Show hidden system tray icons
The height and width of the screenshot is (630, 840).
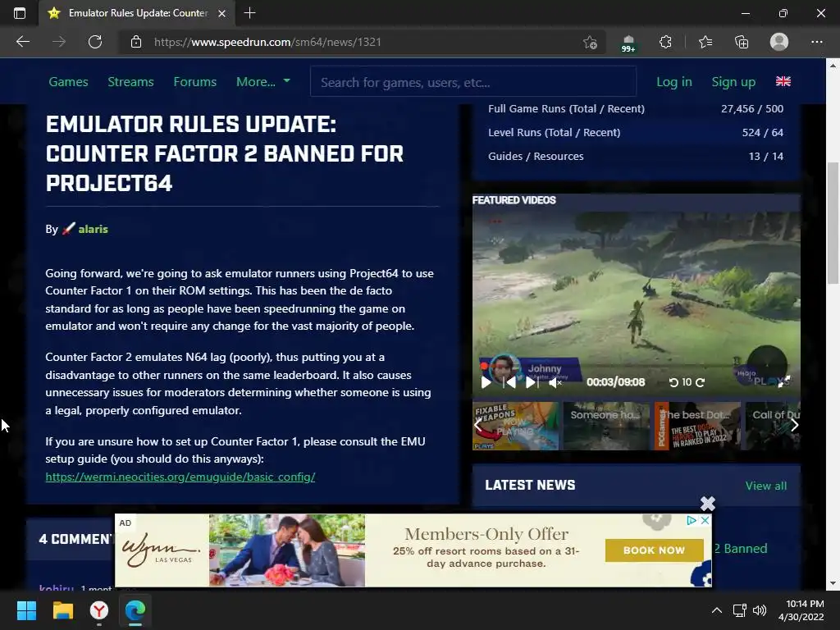[716, 610]
